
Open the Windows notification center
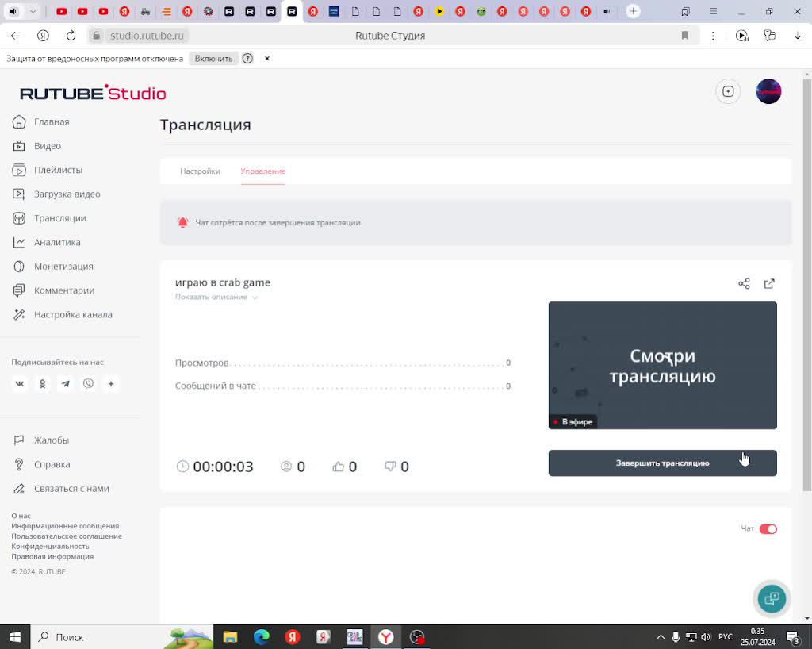click(793, 636)
